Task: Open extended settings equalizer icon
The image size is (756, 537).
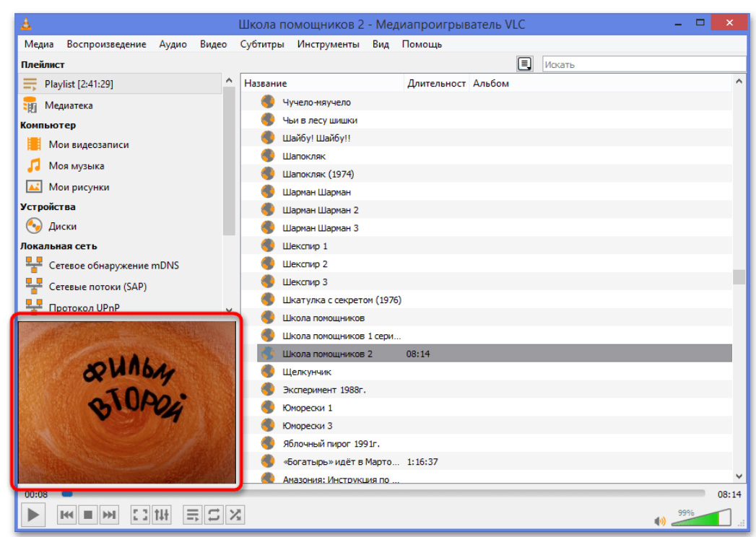Action: tap(162, 515)
